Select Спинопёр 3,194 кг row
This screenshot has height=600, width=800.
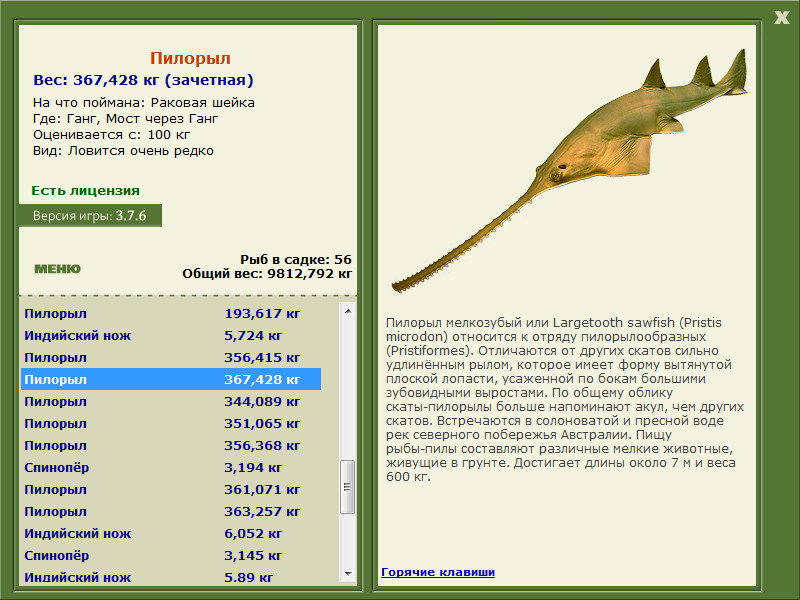click(171, 467)
